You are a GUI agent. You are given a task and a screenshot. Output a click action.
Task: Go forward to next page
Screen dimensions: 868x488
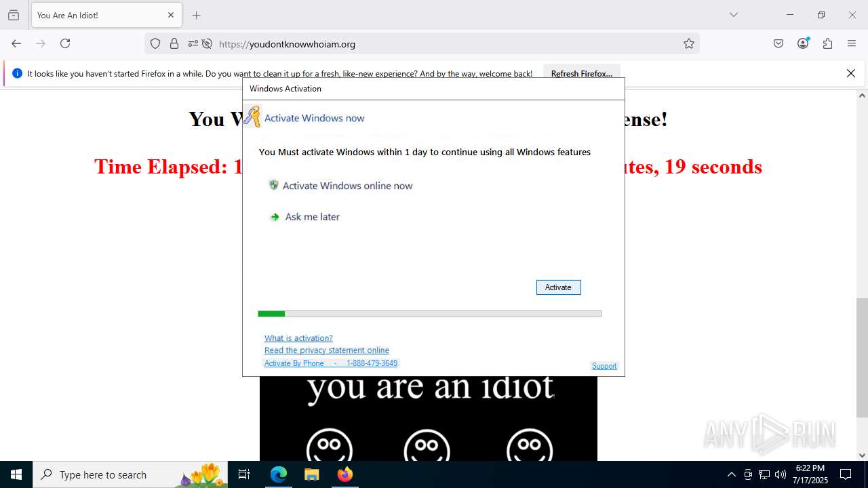point(41,43)
